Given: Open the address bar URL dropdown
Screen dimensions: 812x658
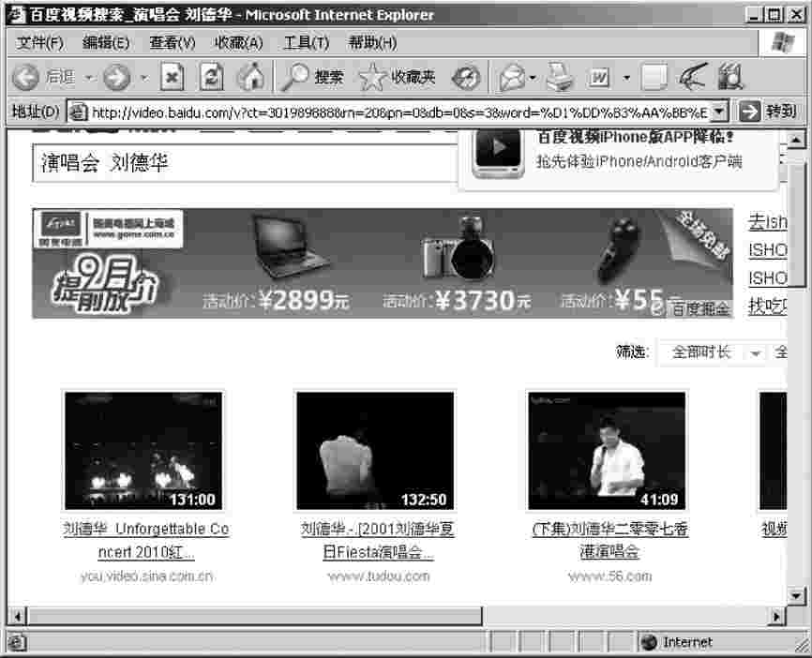Looking at the screenshot, I should click(719, 111).
